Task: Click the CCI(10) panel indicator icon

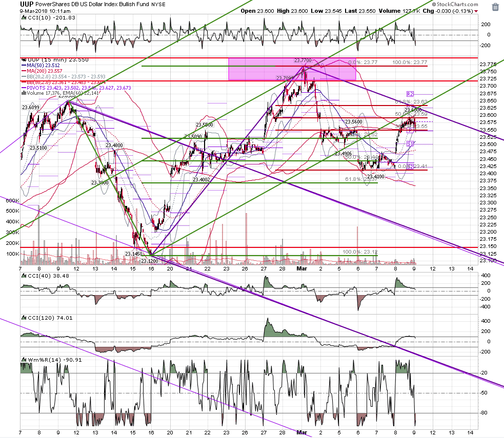Action: coord(24,18)
